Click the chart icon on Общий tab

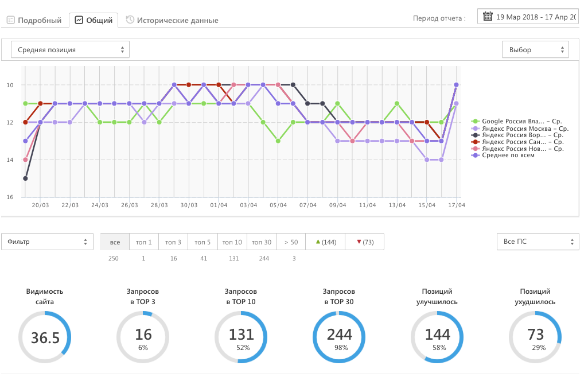tap(79, 20)
